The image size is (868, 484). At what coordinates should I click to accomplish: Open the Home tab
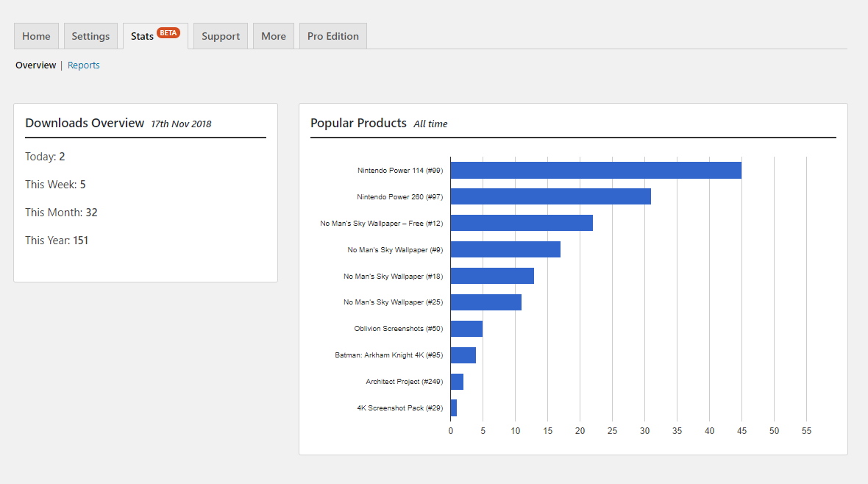tap(36, 36)
